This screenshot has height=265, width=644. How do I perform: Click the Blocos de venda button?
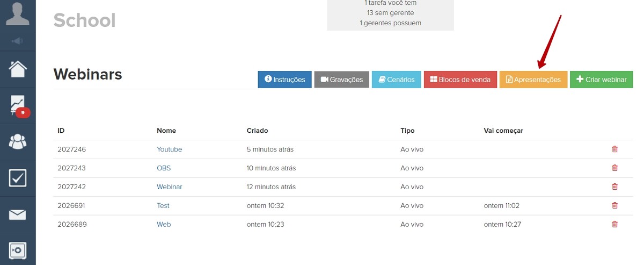(x=460, y=80)
